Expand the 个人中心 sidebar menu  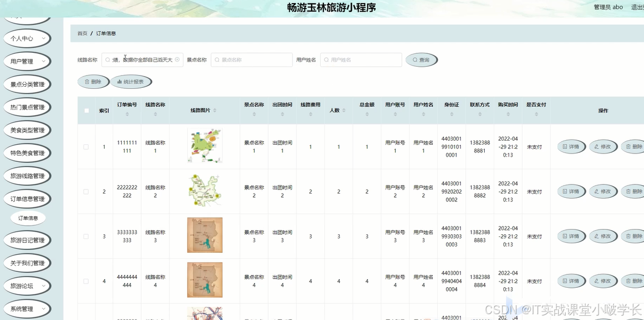click(28, 39)
